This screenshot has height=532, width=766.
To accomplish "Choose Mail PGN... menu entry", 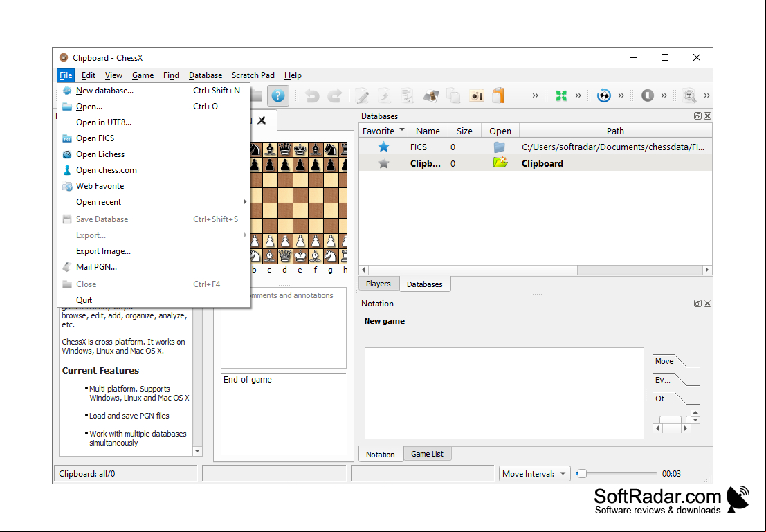I will (x=154, y=267).
